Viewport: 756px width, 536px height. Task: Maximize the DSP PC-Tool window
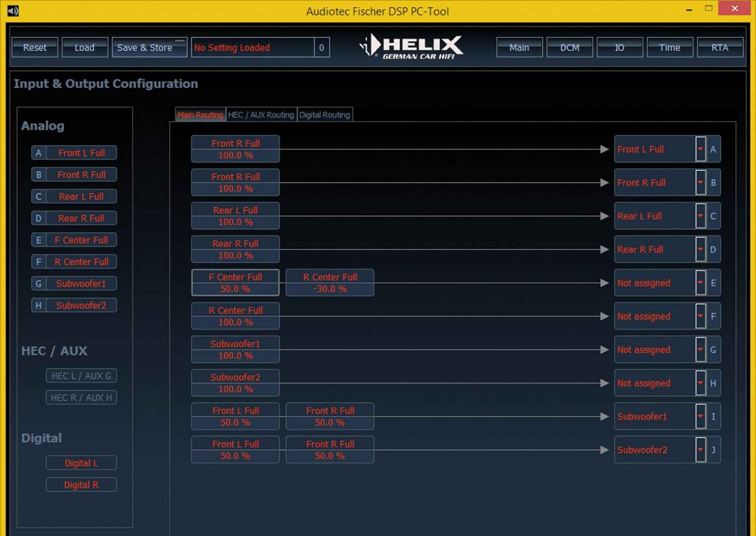pyautogui.click(x=709, y=9)
